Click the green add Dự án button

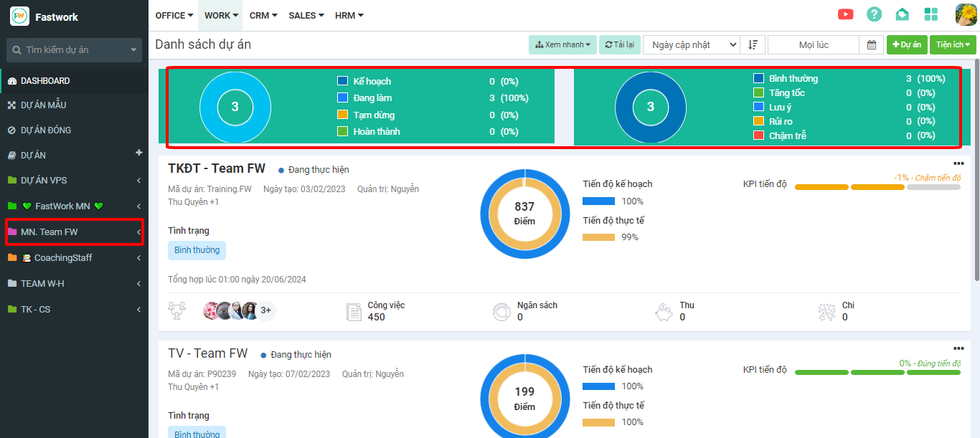(x=907, y=44)
